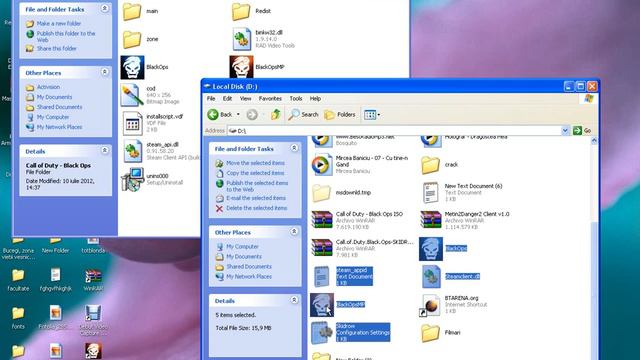Open the Back history dropdown arrow
The width and height of the screenshot is (640, 360).
click(x=238, y=115)
